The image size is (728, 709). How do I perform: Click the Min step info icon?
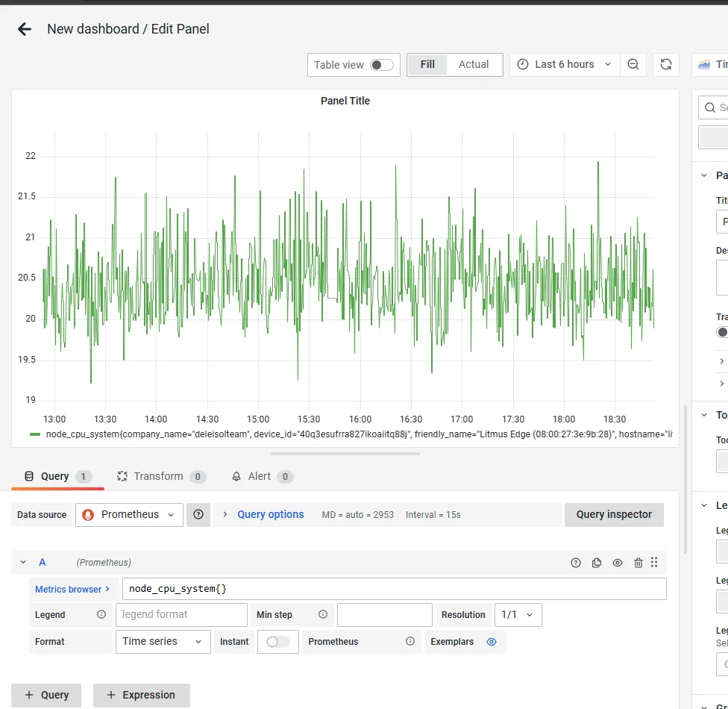323,615
